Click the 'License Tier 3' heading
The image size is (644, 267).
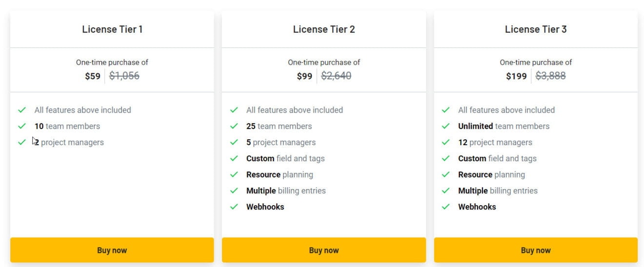coord(536,29)
